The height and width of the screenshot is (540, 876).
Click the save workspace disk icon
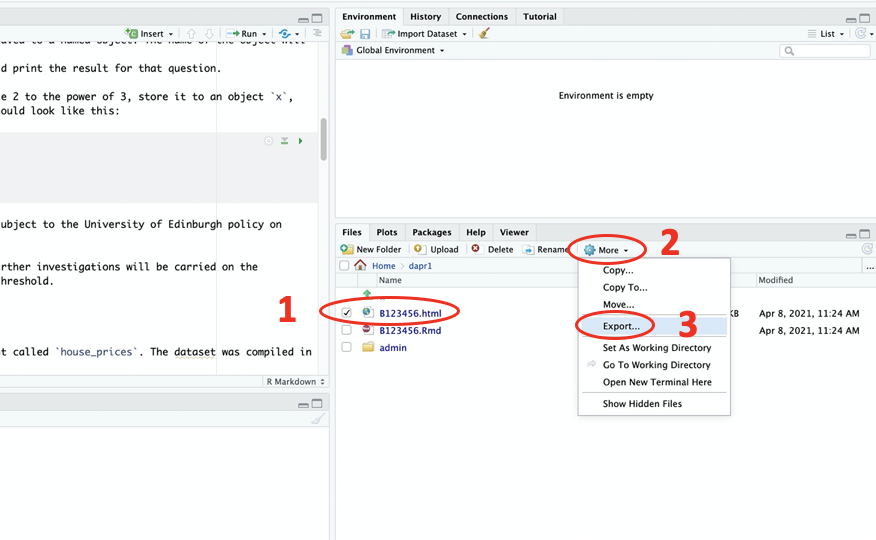pyautogui.click(x=365, y=34)
